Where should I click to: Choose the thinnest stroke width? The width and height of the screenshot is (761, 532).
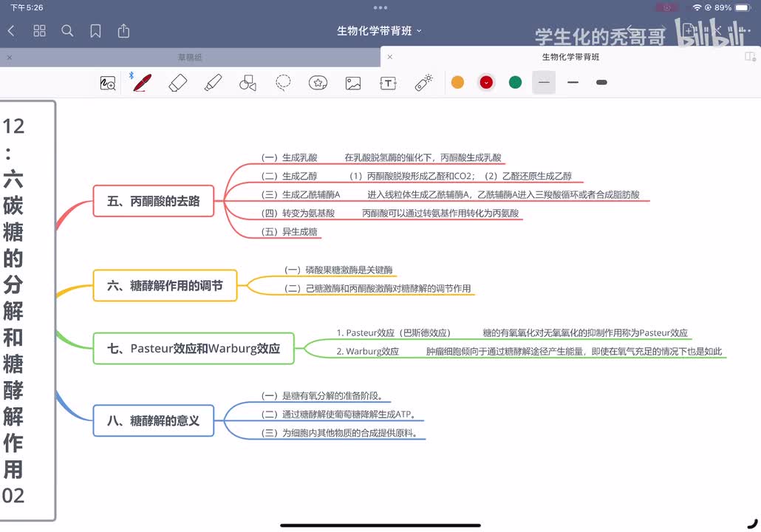point(544,83)
